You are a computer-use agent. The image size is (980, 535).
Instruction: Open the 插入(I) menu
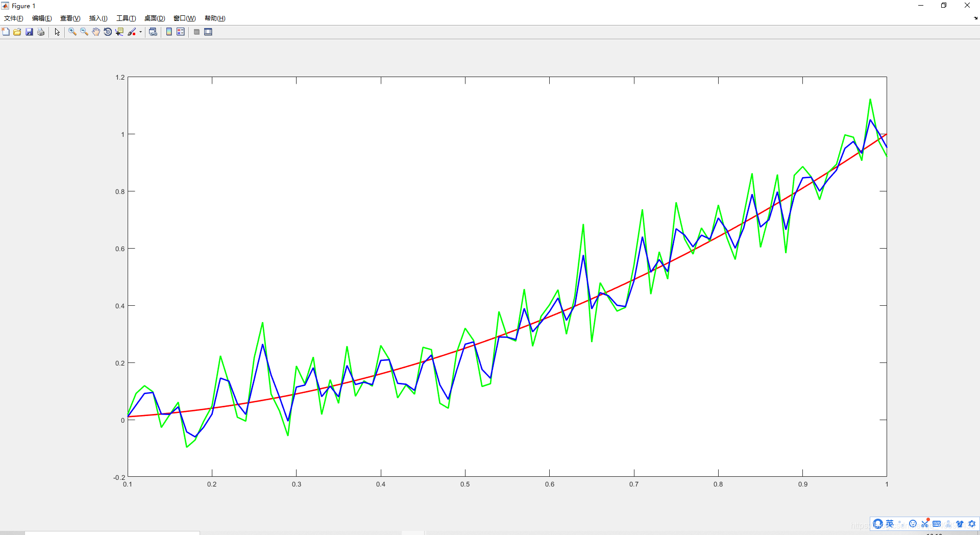[x=99, y=18]
